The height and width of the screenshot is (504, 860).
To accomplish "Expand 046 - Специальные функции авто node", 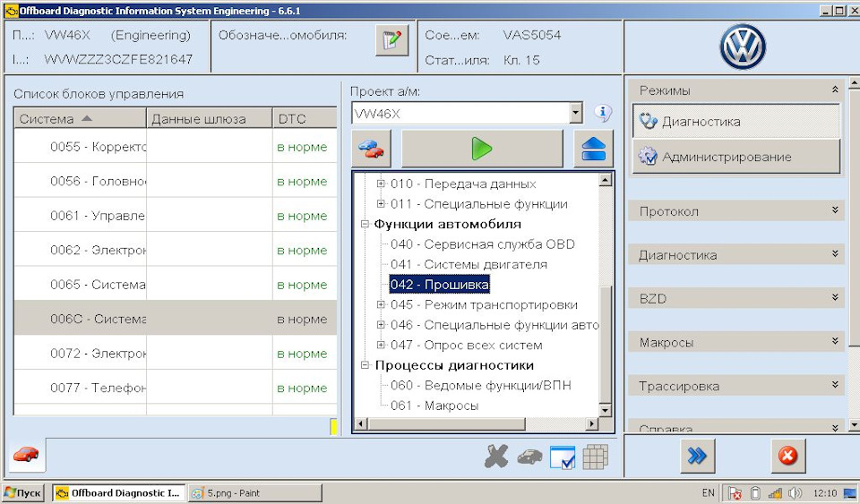I will 381,325.
